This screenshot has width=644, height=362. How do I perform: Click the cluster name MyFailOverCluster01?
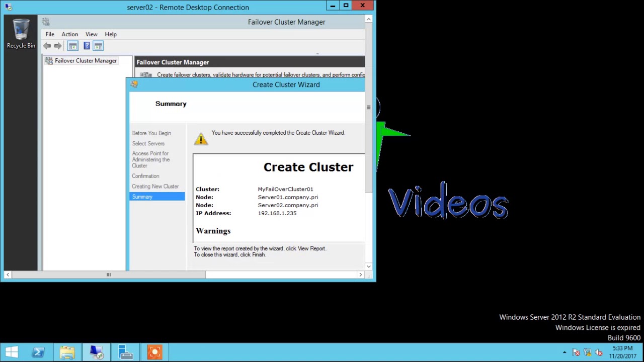[x=285, y=189]
